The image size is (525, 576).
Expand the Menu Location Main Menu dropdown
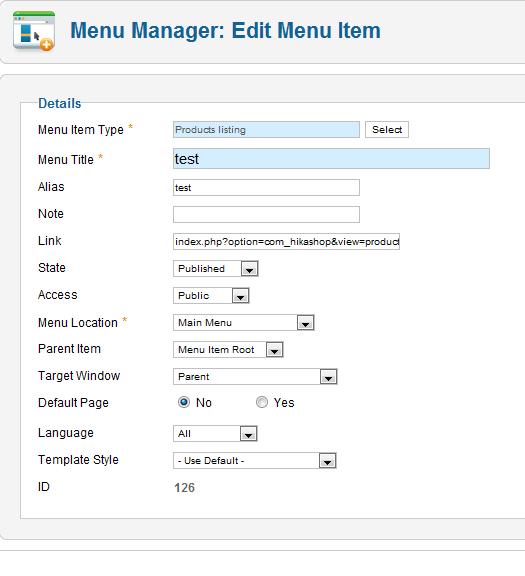pyautogui.click(x=244, y=323)
